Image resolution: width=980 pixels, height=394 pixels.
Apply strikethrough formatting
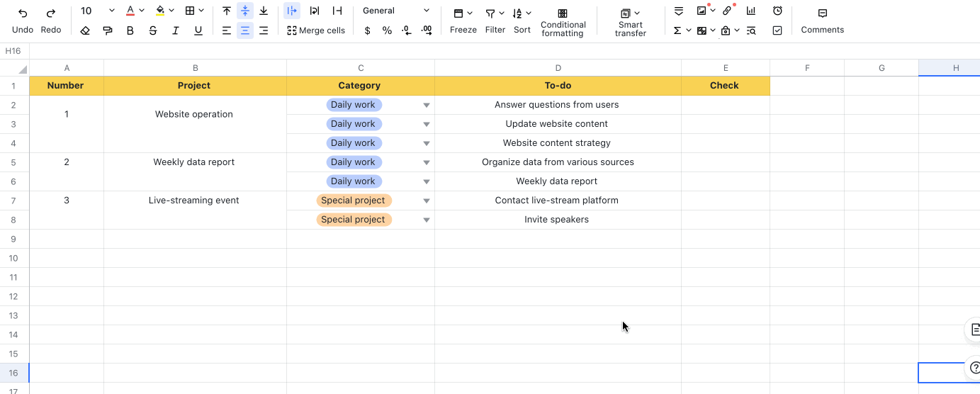153,30
